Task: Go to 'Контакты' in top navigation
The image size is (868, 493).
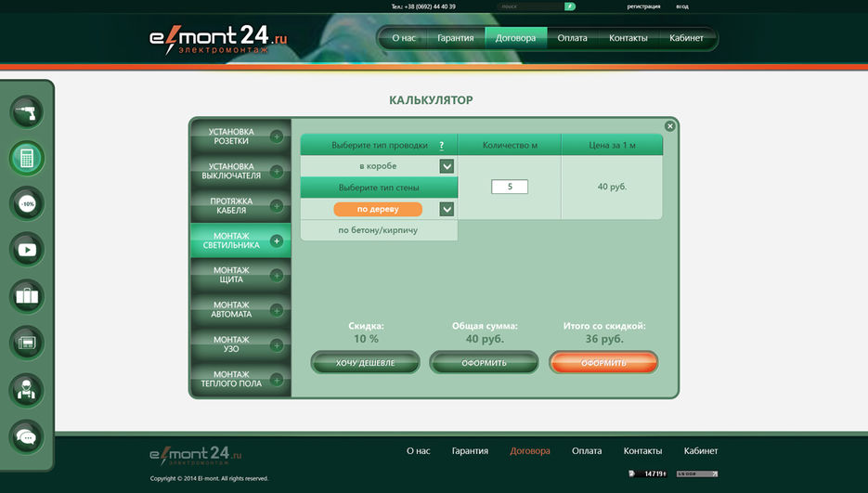Action: 628,39
